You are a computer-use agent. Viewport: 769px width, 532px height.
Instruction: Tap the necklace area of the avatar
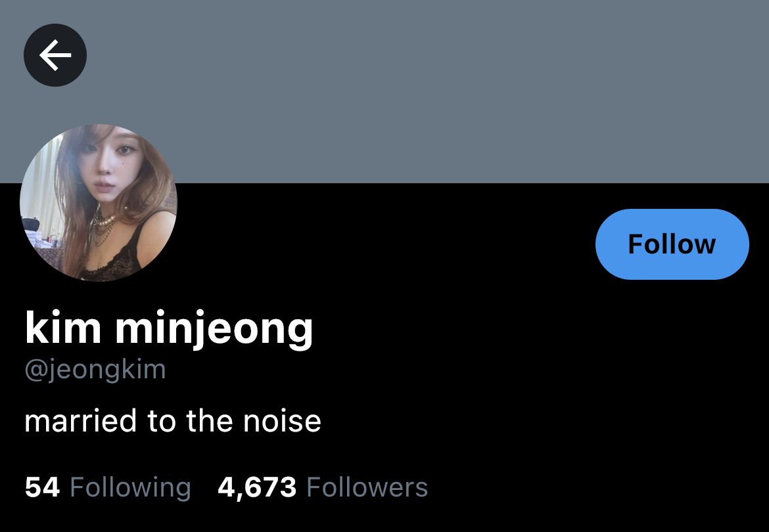[104, 225]
